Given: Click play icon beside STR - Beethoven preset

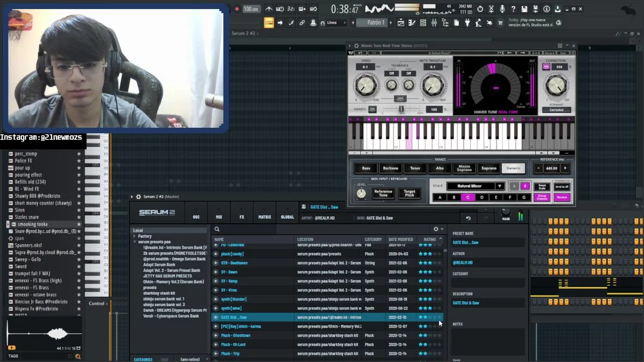Looking at the screenshot, I should tap(216, 263).
